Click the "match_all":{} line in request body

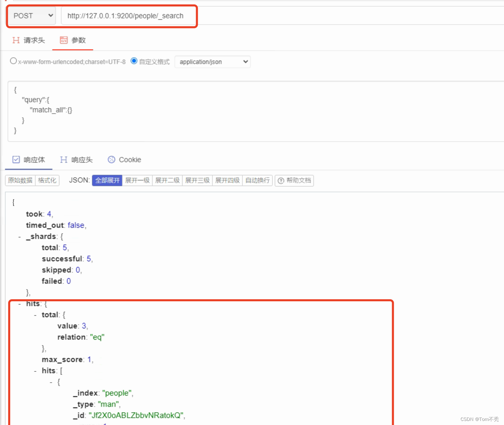(51, 110)
